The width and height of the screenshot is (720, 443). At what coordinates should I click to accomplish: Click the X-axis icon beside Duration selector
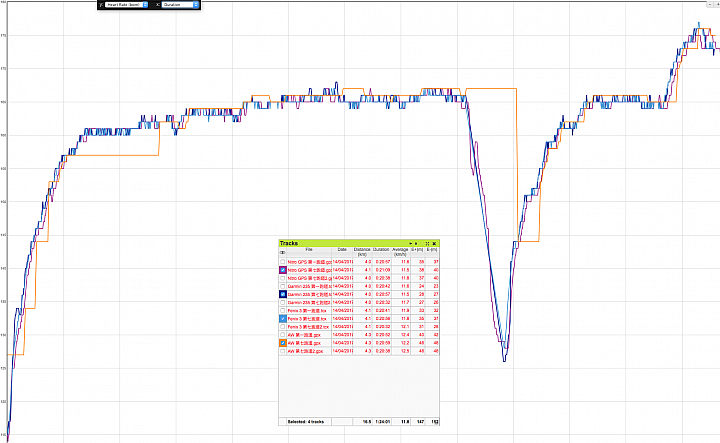[x=158, y=5]
